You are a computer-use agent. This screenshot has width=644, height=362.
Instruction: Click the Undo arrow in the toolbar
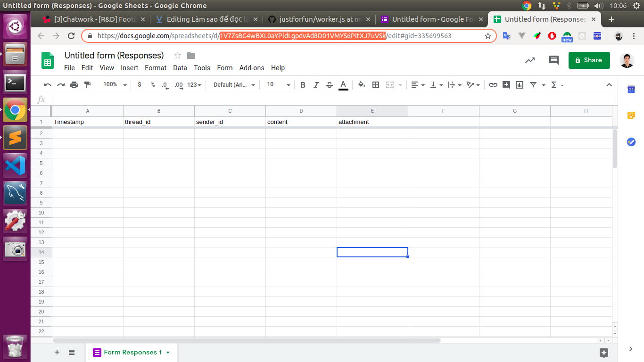point(47,85)
